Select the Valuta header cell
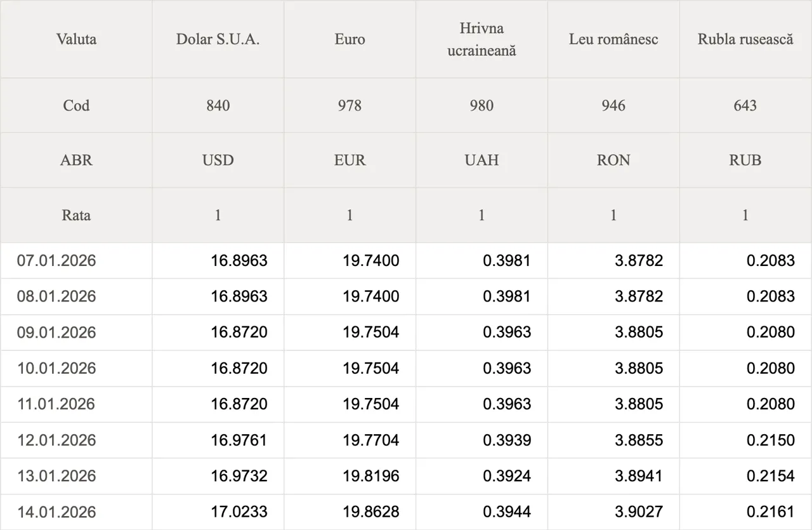 [x=76, y=39]
